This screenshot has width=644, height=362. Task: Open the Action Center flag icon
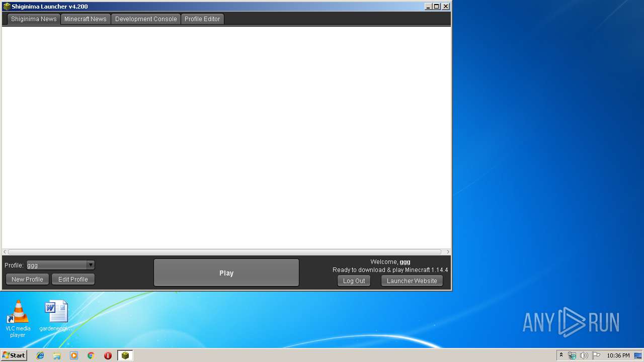(596, 355)
